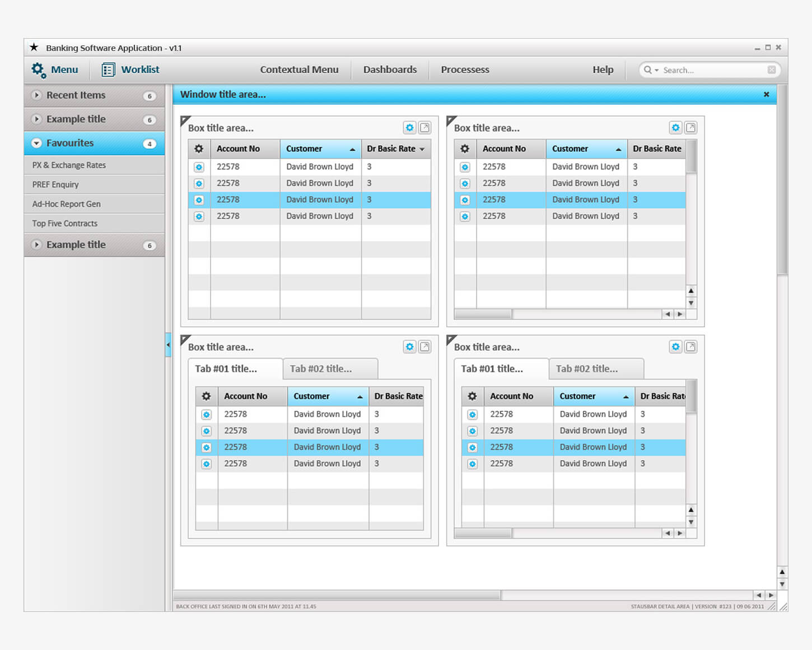The height and width of the screenshot is (650, 812).
Task: Click first row action icon in bottom-right table
Action: (472, 415)
